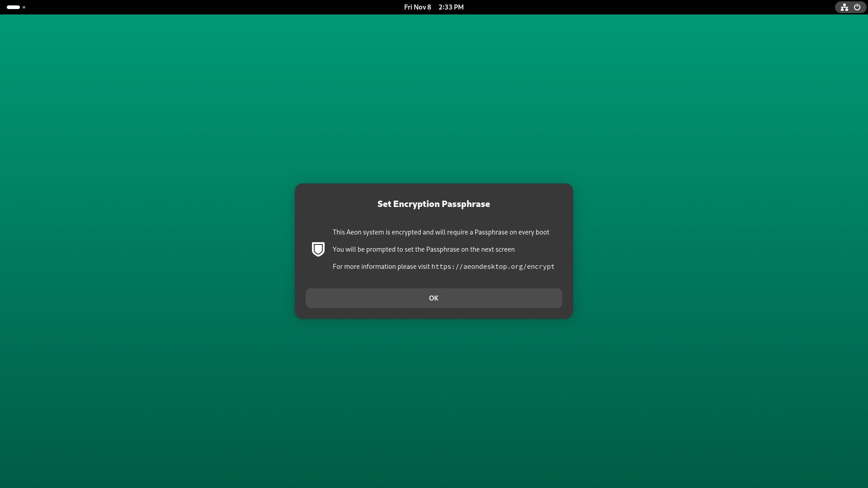Open the power menu icon
Image resolution: width=868 pixels, height=488 pixels.
pos(857,7)
